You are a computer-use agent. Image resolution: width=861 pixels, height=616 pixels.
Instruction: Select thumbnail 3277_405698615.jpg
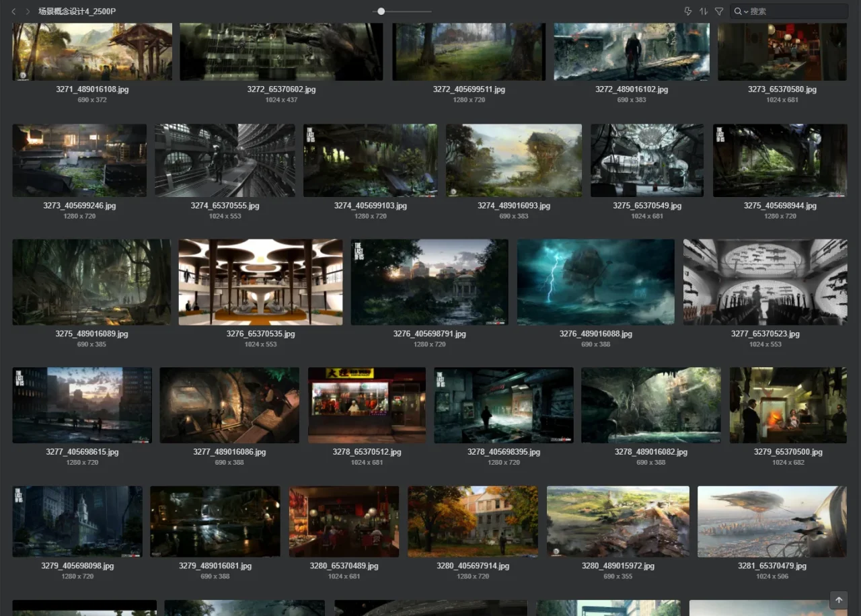pos(82,405)
